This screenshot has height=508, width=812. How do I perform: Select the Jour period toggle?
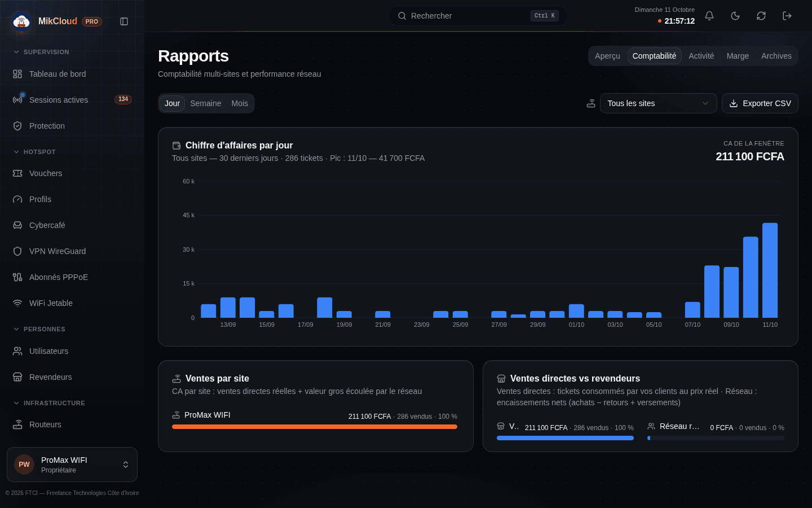tap(172, 103)
